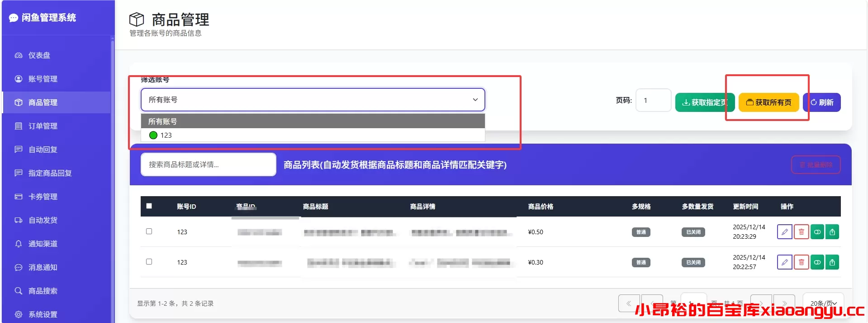Delete the ¥0.50 item with trash icon

[x=801, y=232]
